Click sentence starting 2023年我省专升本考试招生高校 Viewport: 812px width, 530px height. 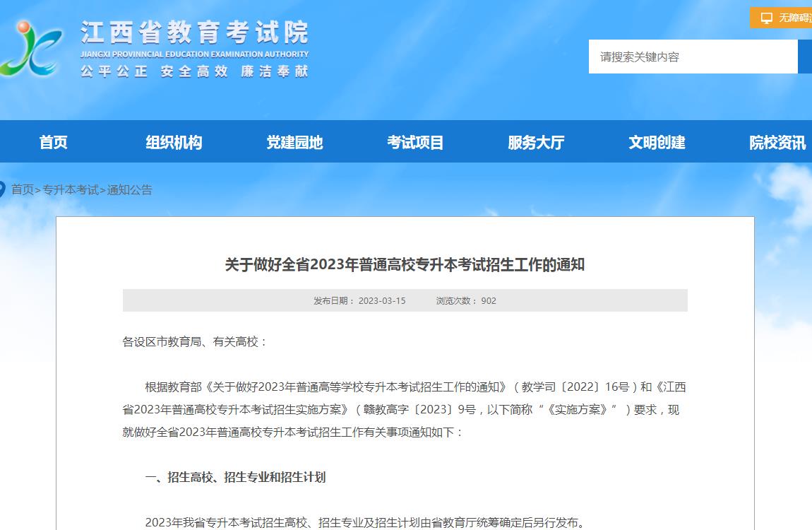tap(366, 522)
